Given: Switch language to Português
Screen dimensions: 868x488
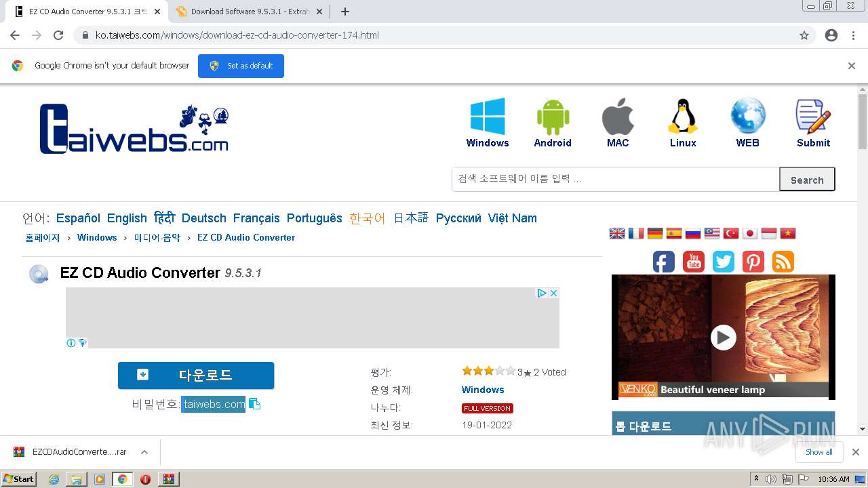Looking at the screenshot, I should (315, 218).
